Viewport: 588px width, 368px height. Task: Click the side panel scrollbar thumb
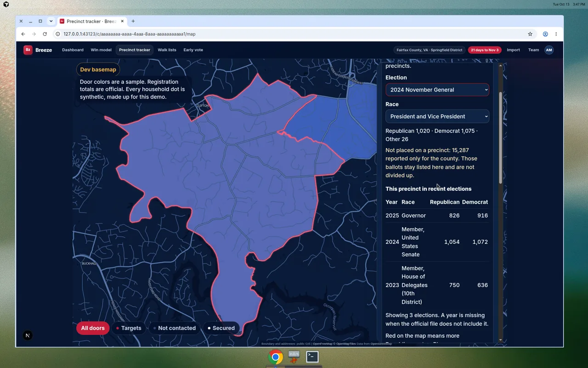(x=500, y=138)
